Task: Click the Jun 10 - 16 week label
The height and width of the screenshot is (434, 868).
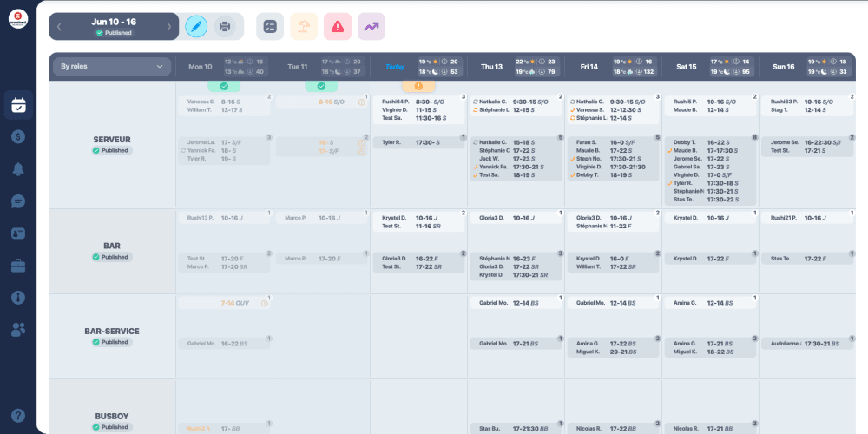Action: pos(114,23)
